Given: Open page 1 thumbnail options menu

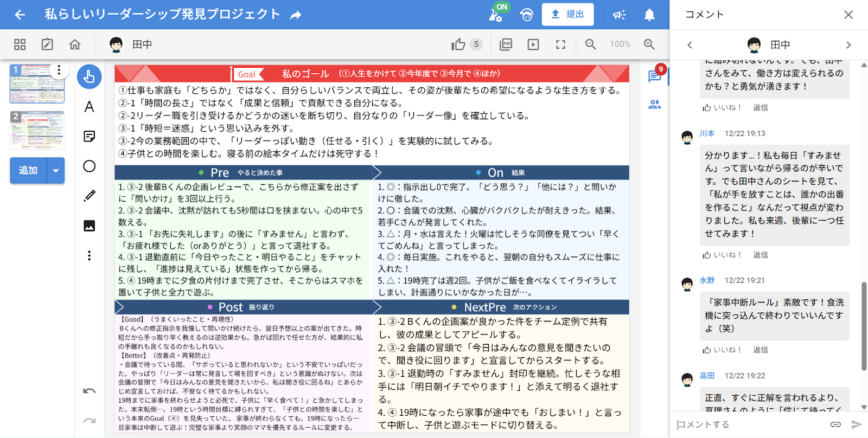Looking at the screenshot, I should click(x=59, y=70).
